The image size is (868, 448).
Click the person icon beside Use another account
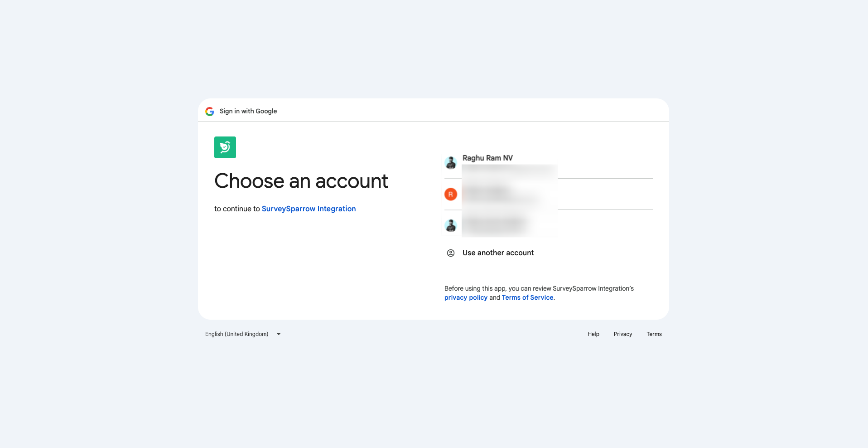click(451, 253)
